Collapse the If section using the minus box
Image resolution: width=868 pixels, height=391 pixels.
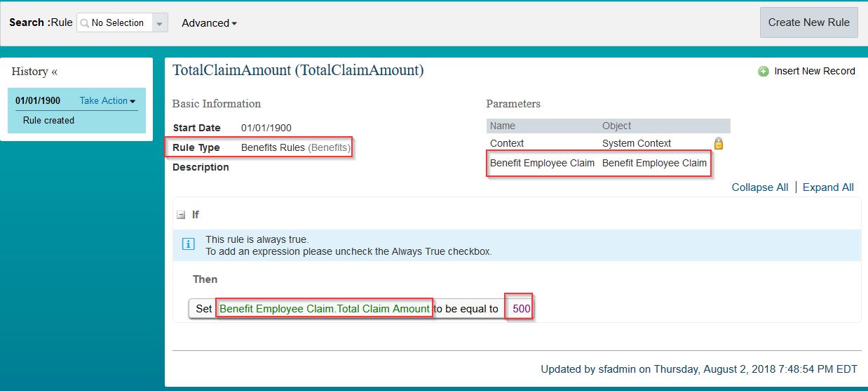[x=181, y=215]
